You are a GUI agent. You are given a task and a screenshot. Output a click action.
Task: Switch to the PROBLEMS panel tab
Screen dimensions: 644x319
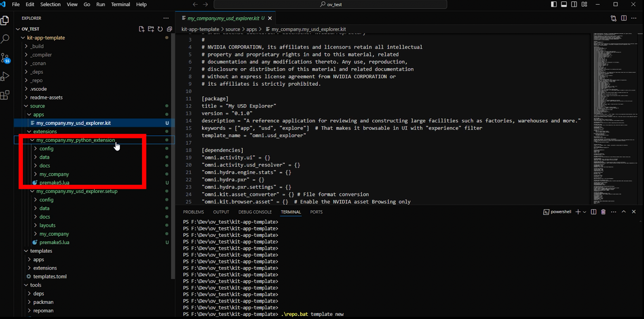point(193,212)
